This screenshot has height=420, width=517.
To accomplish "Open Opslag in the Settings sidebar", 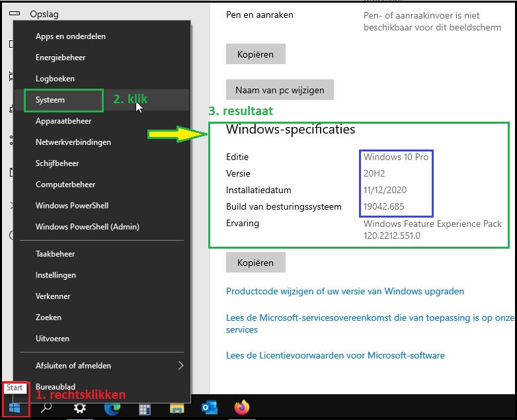I will 44,14.
